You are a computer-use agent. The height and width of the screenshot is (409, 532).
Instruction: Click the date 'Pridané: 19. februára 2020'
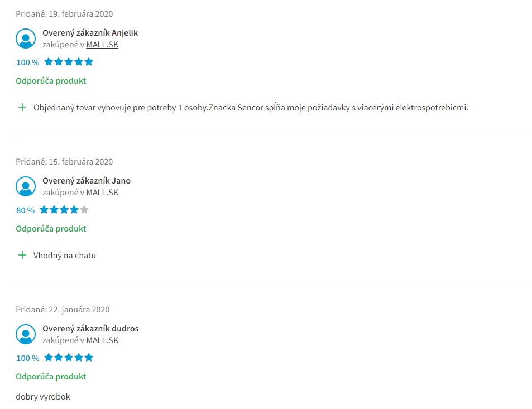point(64,14)
